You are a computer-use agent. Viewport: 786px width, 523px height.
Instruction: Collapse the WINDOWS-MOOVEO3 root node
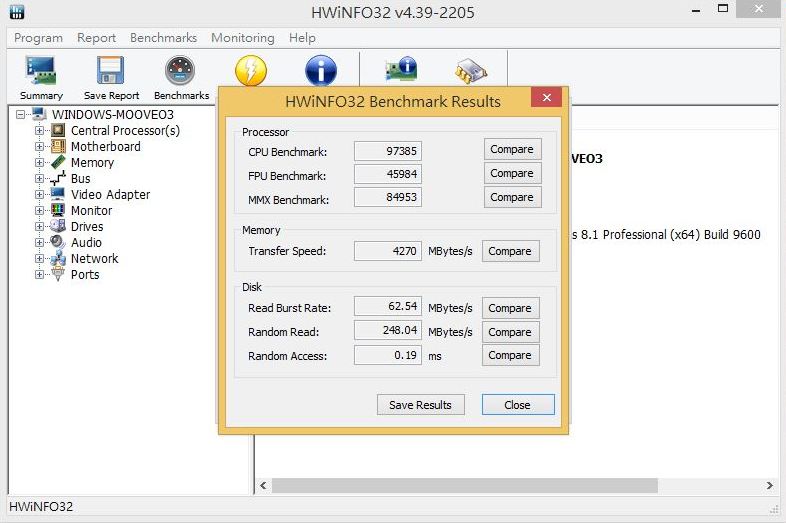(x=20, y=115)
